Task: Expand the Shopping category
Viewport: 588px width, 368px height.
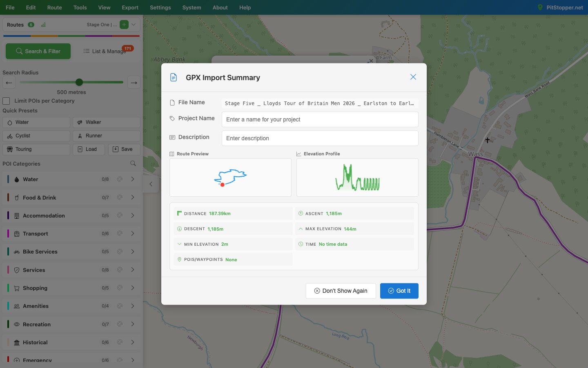Action: pyautogui.click(x=133, y=288)
